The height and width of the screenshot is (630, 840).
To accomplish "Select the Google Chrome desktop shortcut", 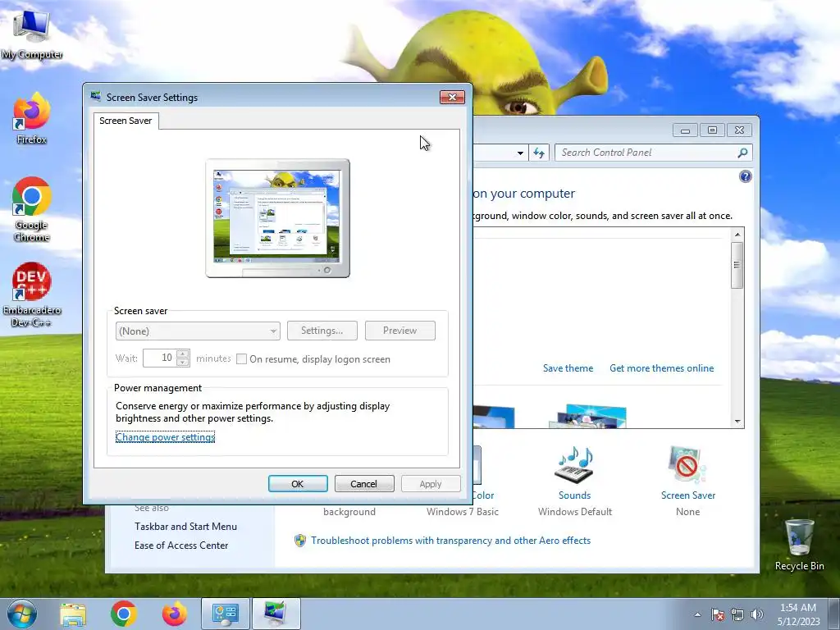I will coord(32,209).
